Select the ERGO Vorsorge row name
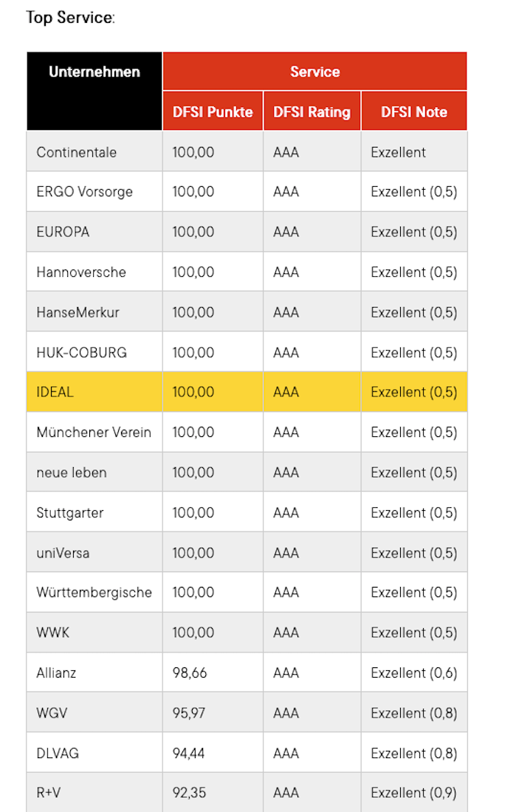Viewport: 516px width, 812px height. (84, 192)
